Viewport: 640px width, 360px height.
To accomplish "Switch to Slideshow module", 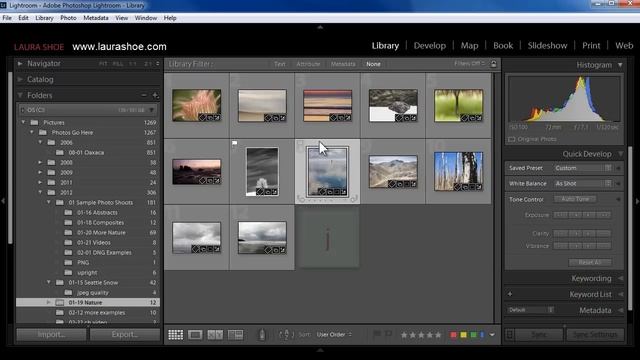I will [x=547, y=46].
